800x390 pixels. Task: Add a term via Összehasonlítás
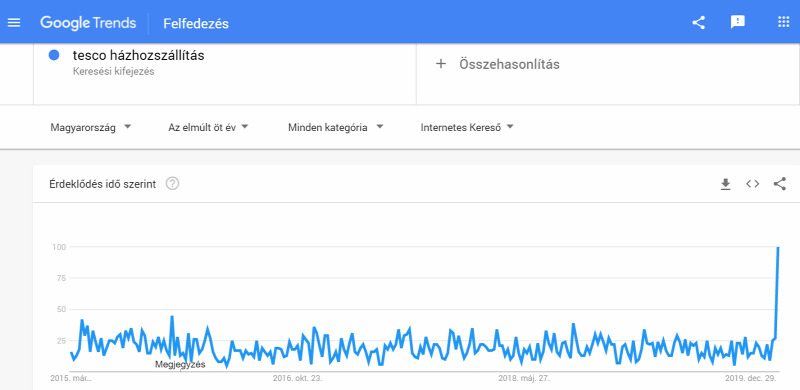pos(509,64)
